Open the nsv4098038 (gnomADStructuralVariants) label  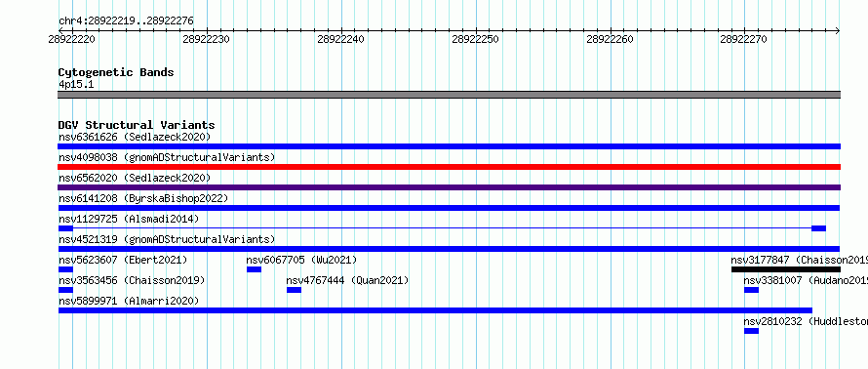[167, 157]
